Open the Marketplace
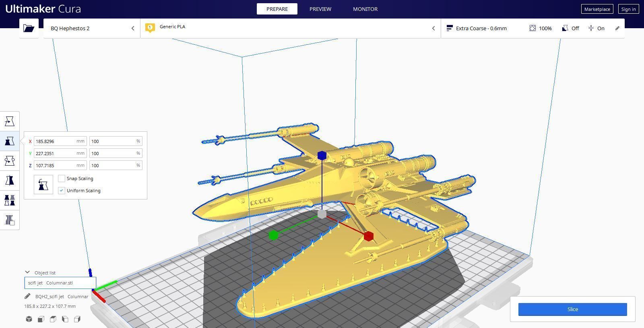 [x=597, y=9]
